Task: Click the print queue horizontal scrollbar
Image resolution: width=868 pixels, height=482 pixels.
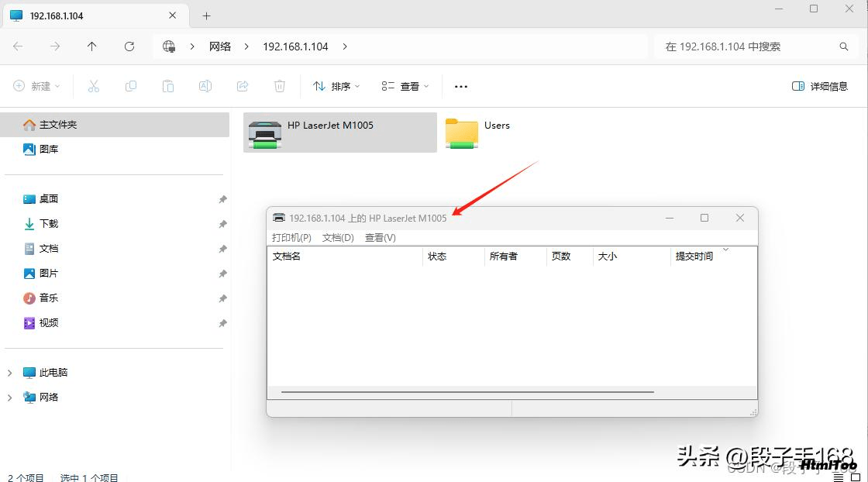Action: pyautogui.click(x=467, y=392)
